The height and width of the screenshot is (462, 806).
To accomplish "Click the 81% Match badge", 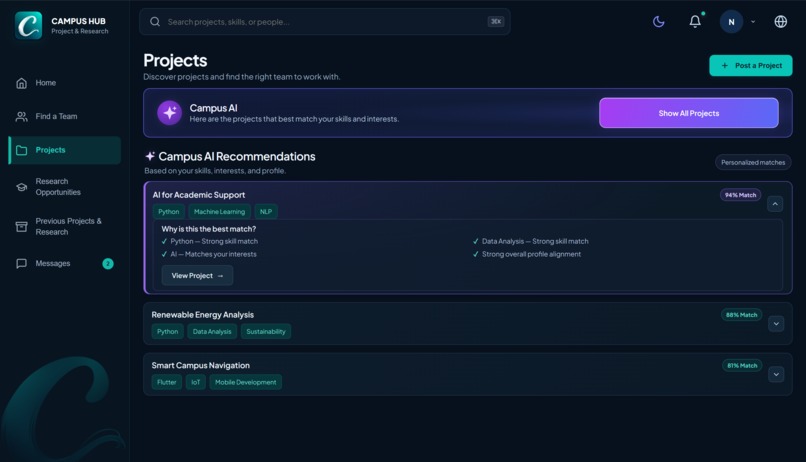I will [x=742, y=366].
